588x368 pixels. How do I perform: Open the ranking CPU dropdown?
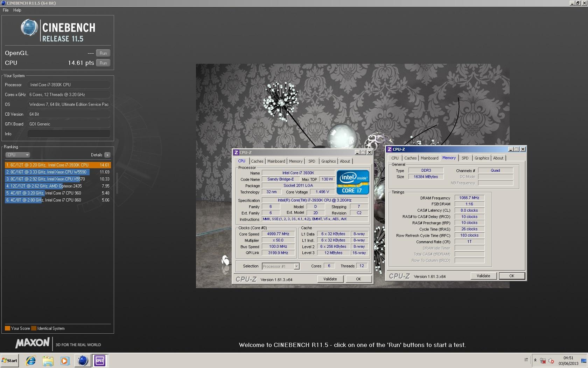[x=17, y=155]
